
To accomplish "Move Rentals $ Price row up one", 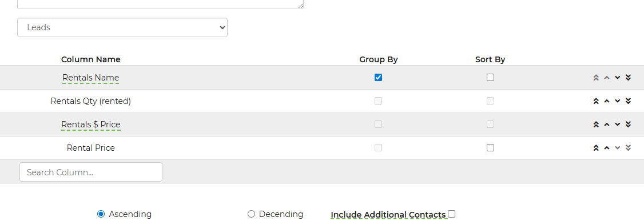I will coord(607,124).
